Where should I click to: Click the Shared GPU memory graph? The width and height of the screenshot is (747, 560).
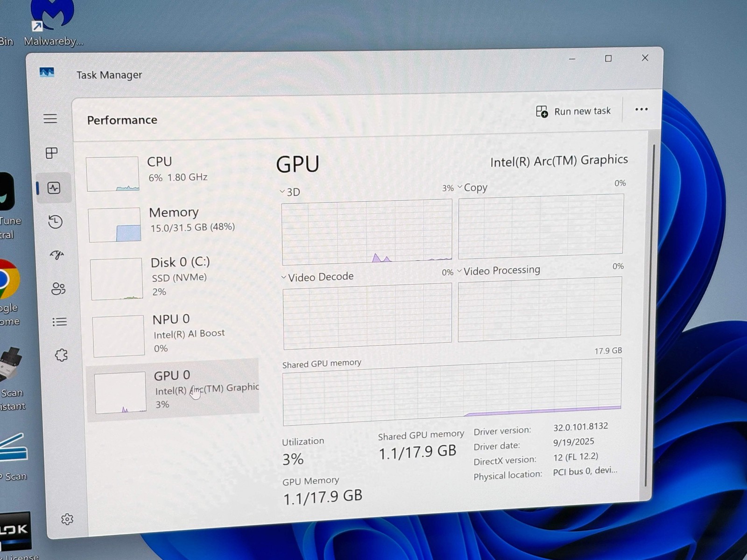452,392
